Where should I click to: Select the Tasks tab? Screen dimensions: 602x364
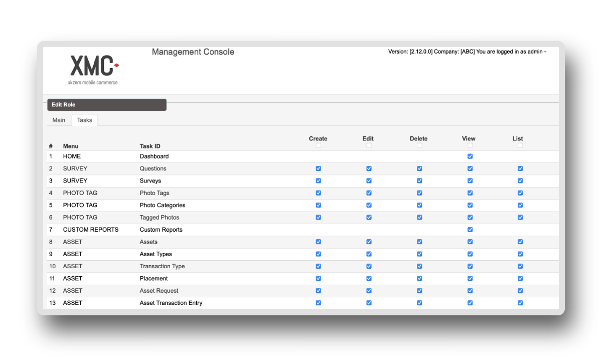84,120
